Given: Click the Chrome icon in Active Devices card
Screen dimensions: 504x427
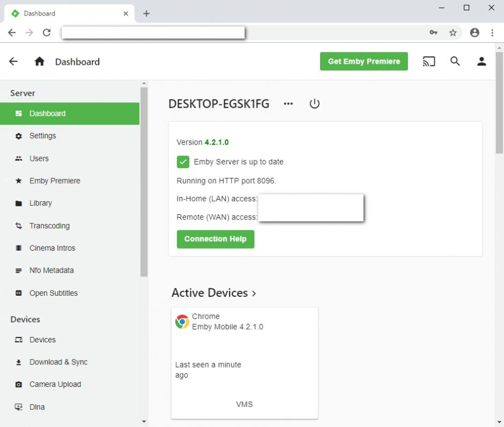Looking at the screenshot, I should (x=182, y=321).
